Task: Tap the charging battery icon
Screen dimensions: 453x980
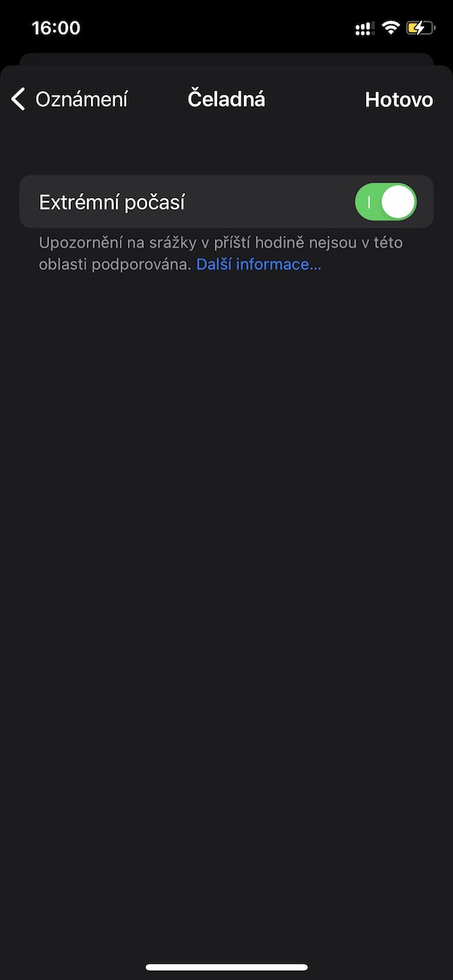Action: (x=421, y=28)
